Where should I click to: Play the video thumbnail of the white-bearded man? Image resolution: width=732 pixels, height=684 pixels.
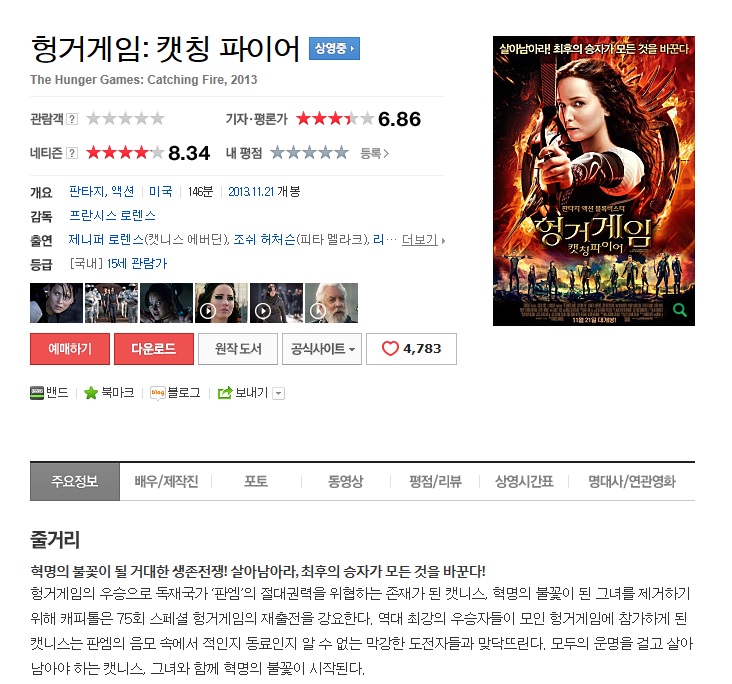[331, 303]
